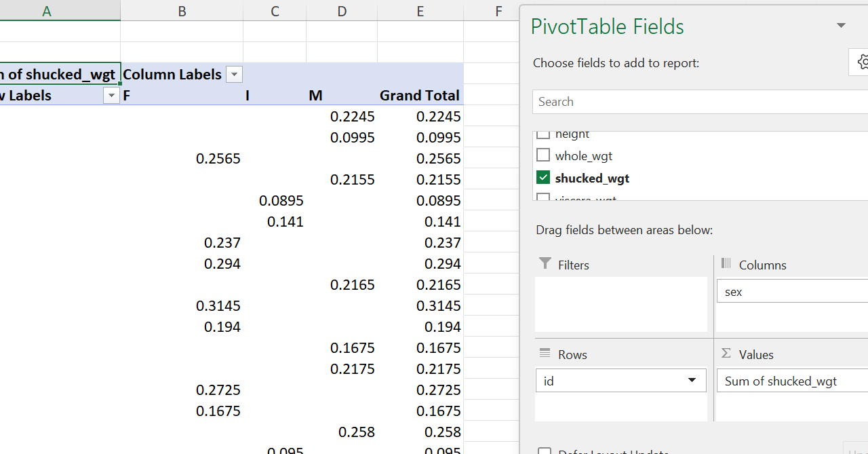
Task: Check the whole_wgt field checkbox
Action: [x=543, y=155]
